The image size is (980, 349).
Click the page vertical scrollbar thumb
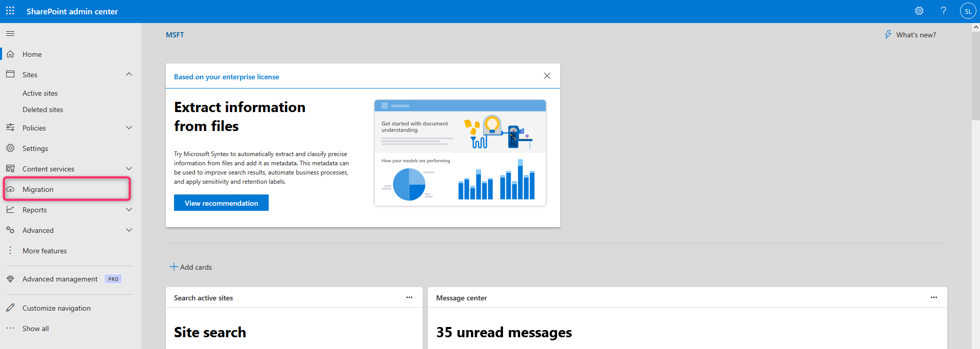976,77
